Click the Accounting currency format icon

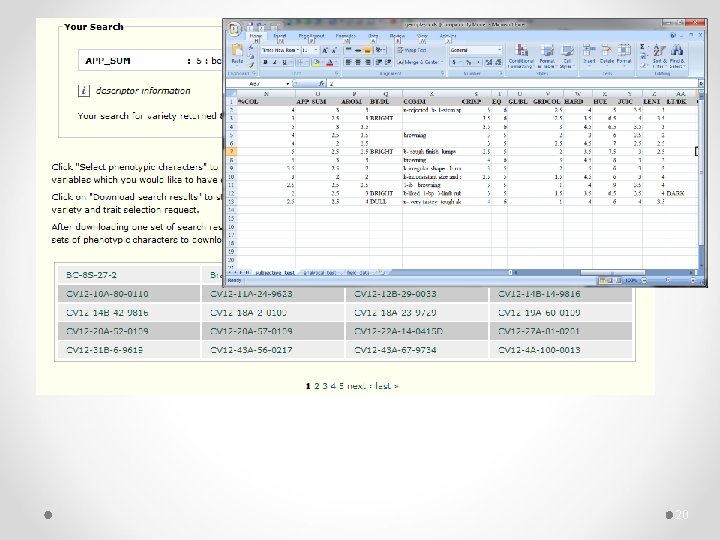(455, 62)
